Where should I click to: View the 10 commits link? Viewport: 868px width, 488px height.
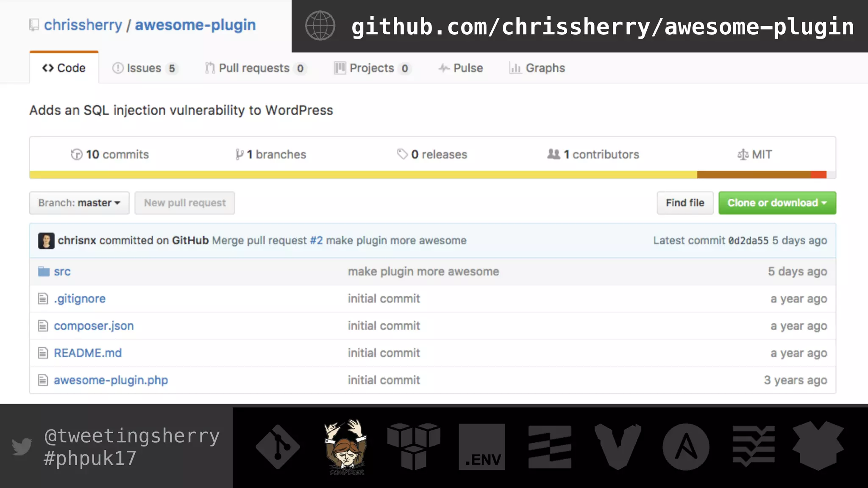point(117,155)
